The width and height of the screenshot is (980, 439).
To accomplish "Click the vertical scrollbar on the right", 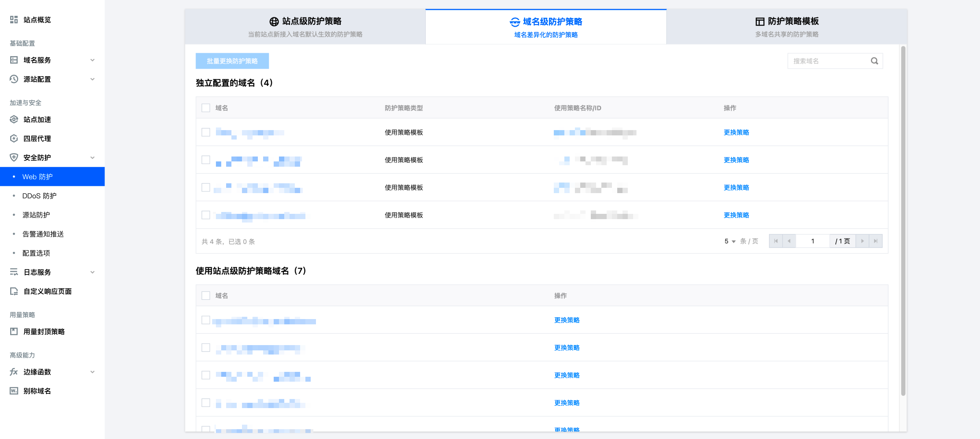I will [903, 221].
